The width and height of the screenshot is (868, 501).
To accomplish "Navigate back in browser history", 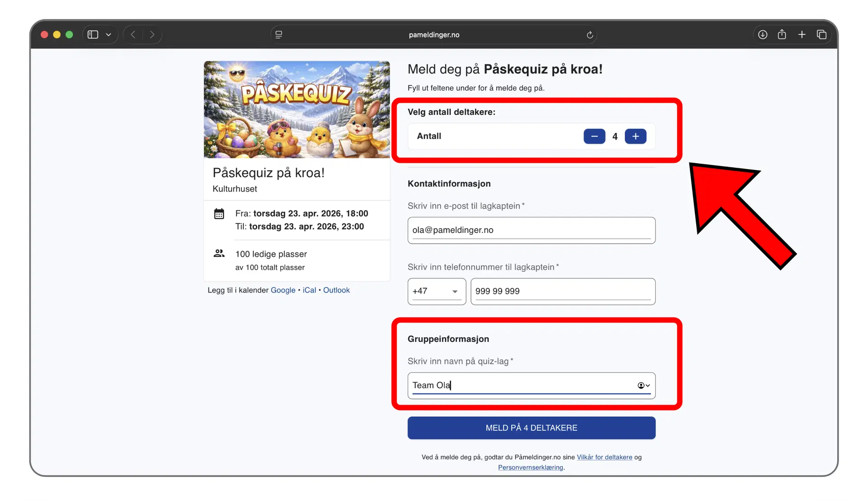I will click(x=132, y=34).
